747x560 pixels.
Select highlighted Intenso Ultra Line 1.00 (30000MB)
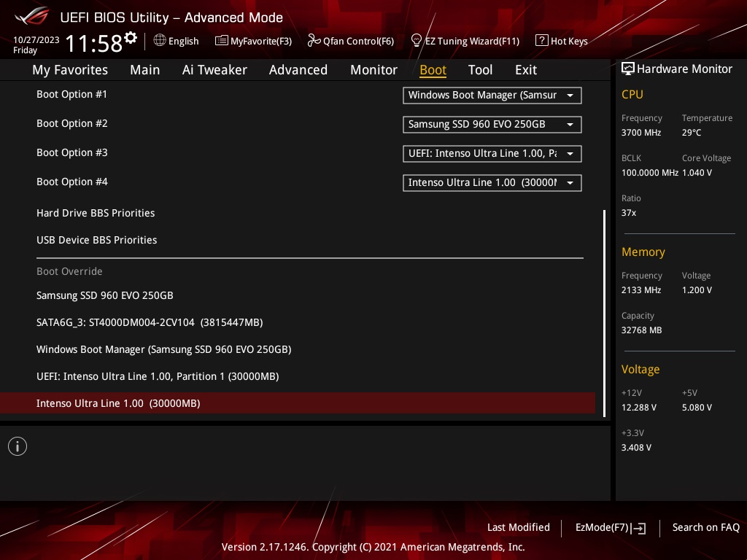298,403
